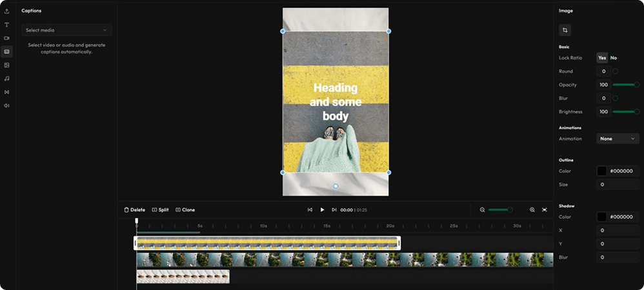This screenshot has height=290, width=644.
Task: Click the Outline Size input field
Action: (618, 185)
